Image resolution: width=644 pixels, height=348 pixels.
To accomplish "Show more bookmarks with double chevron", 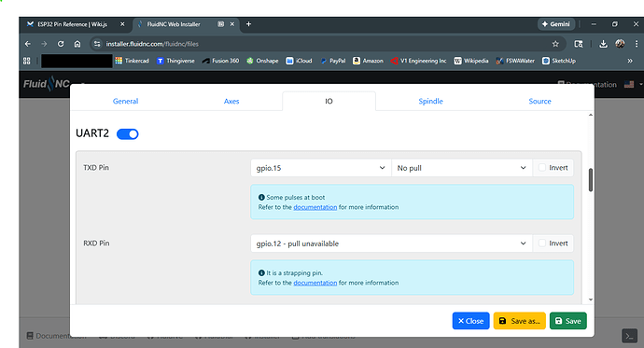I will point(630,61).
